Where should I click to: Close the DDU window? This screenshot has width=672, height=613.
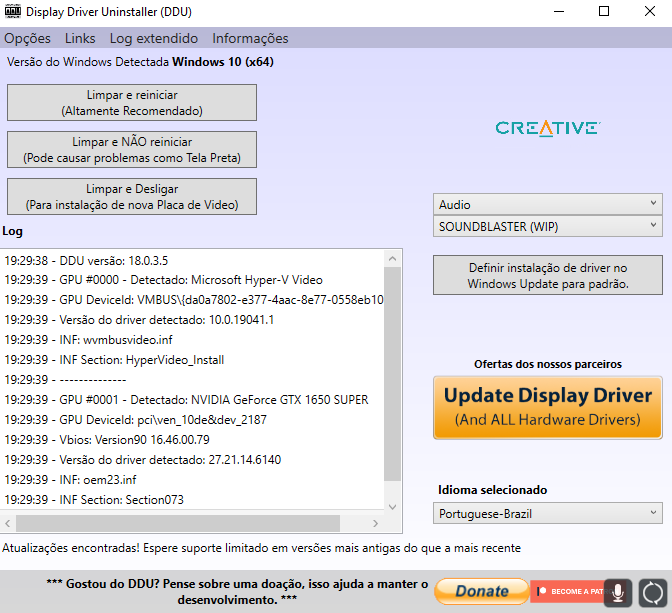[x=650, y=12]
